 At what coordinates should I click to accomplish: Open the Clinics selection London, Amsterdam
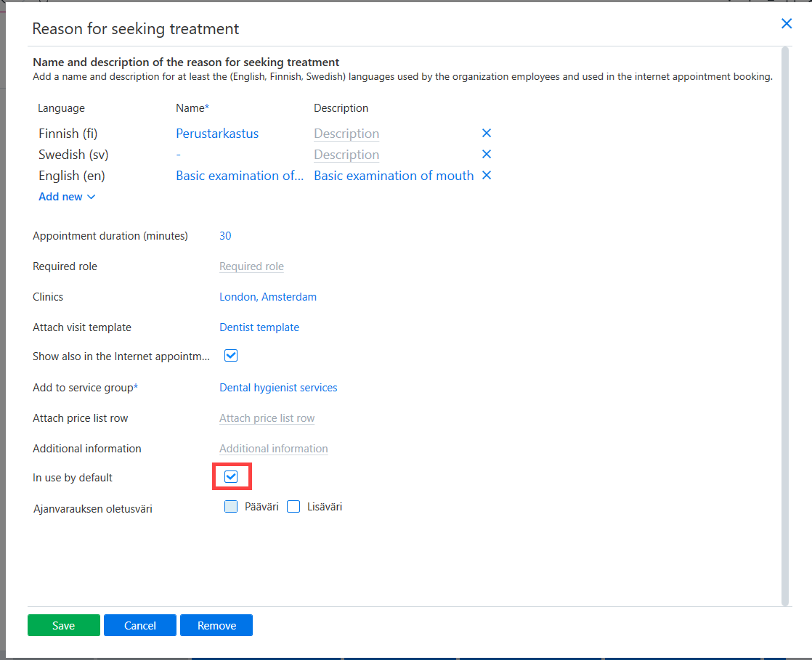pyautogui.click(x=268, y=297)
